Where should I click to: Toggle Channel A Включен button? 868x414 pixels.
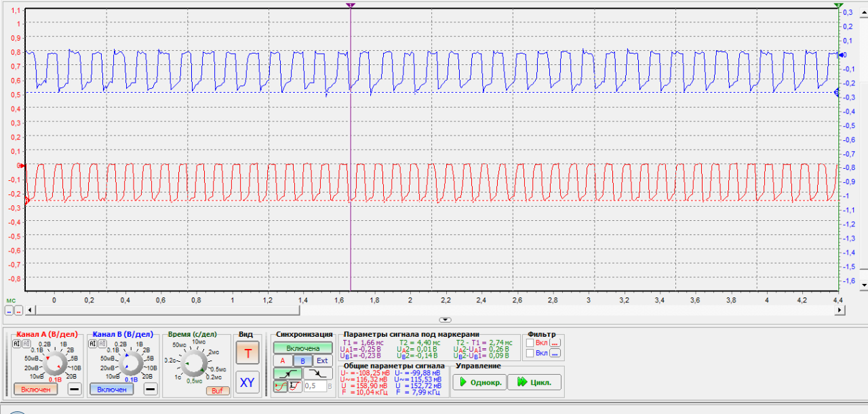click(x=35, y=390)
